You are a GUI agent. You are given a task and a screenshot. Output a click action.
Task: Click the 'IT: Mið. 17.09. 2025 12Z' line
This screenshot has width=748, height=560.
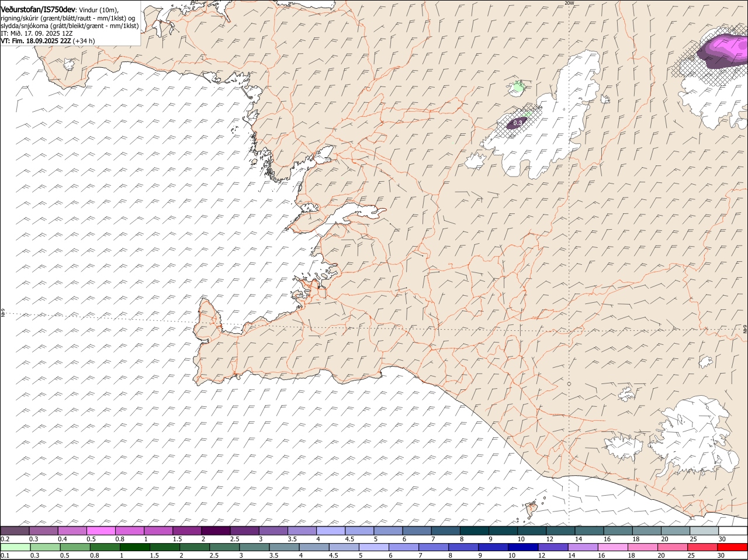tap(37, 33)
